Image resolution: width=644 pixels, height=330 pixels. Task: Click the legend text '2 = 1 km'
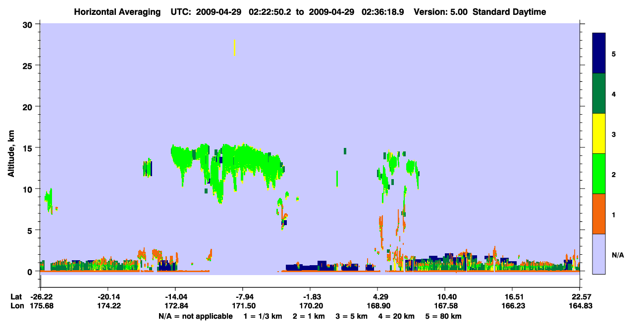pos(309,316)
